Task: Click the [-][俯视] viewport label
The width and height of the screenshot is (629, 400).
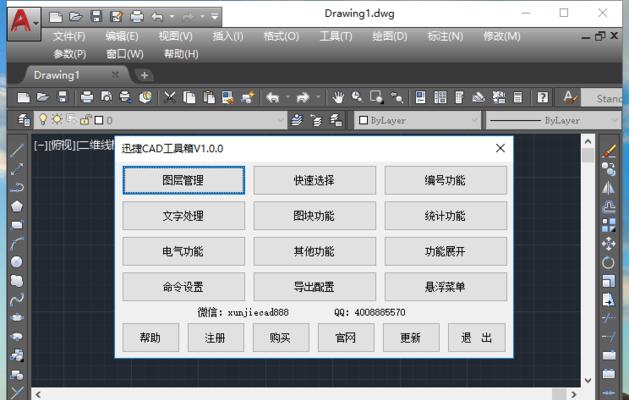Action: point(74,145)
